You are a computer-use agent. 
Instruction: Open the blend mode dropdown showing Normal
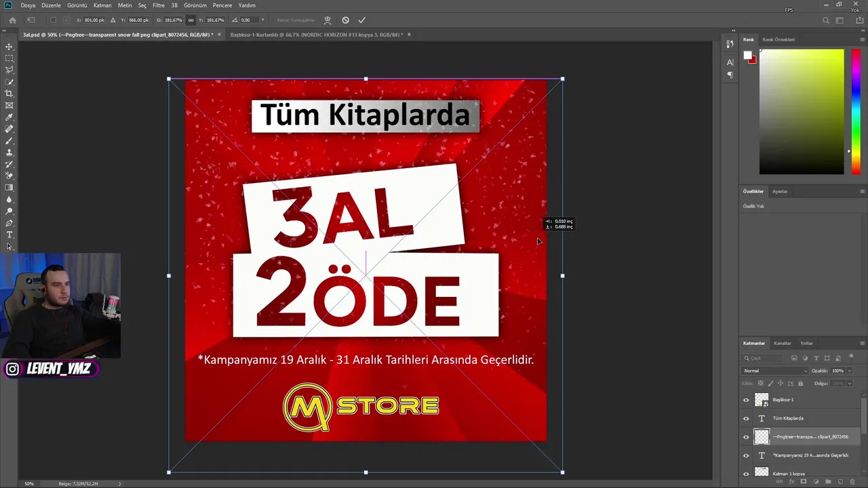click(775, 371)
